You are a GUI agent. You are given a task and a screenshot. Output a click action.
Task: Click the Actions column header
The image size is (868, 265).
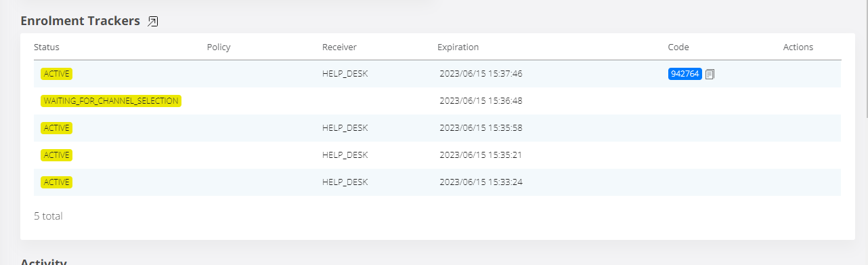[798, 47]
